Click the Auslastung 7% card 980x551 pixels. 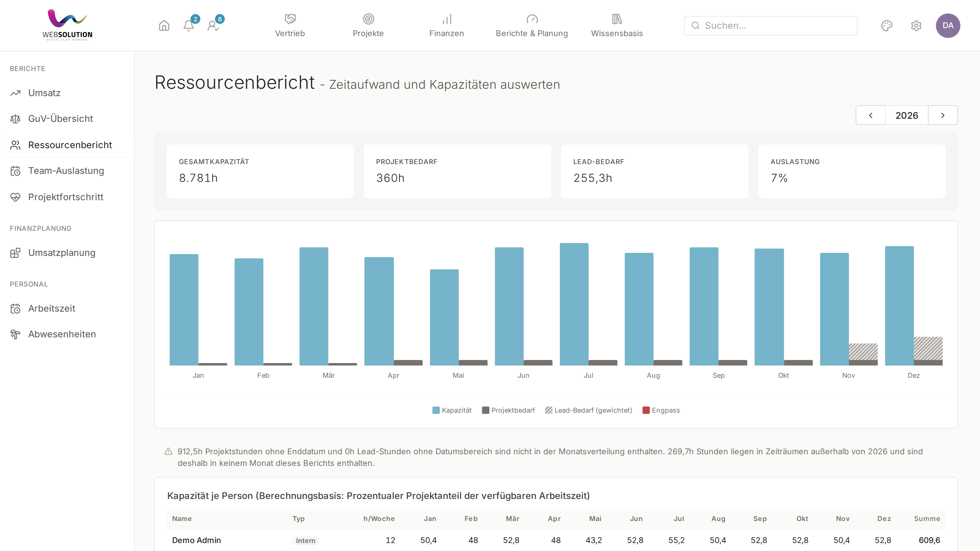852,171
